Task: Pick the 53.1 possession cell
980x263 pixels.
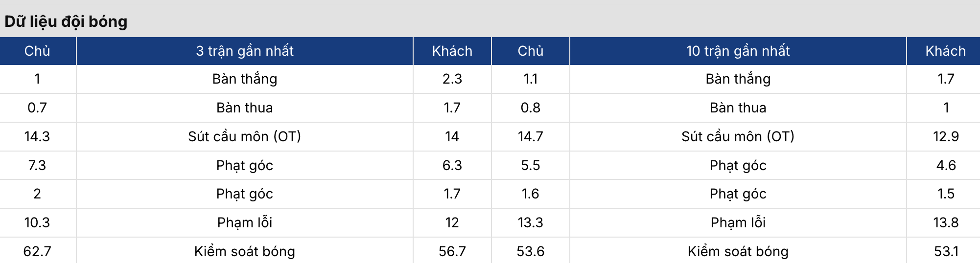Action: [x=946, y=251]
